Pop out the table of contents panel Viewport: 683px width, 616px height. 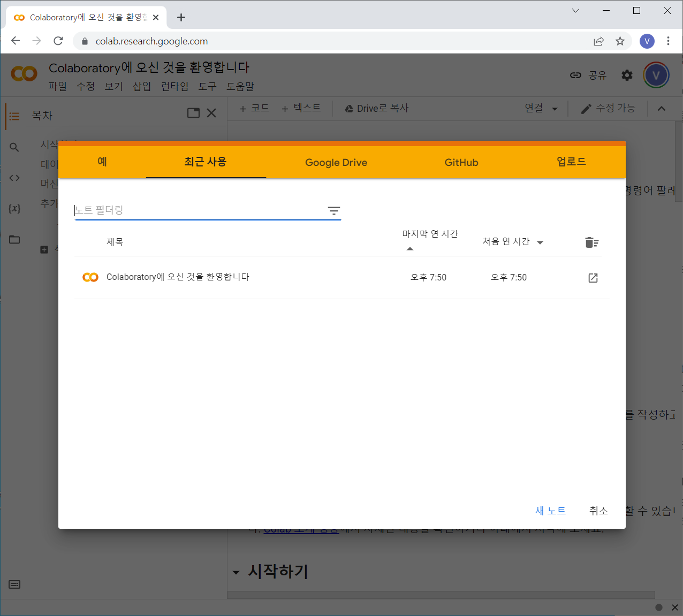(x=193, y=113)
